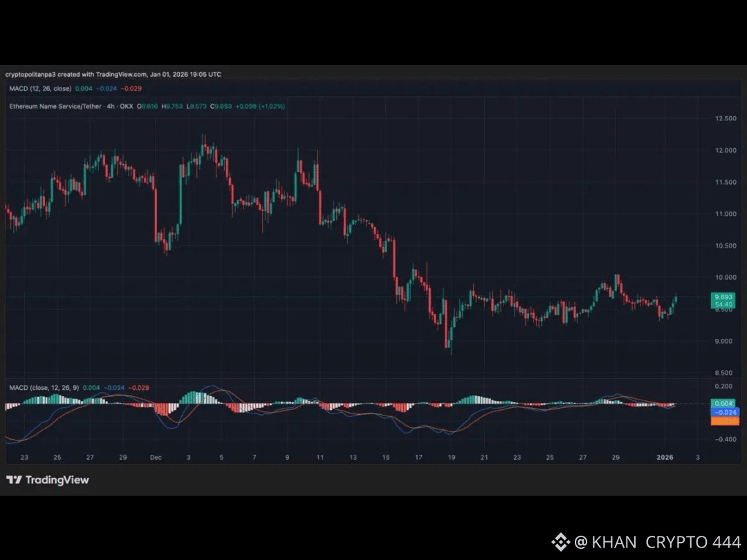Click the 10.500 price axis label
747x560 pixels.
coord(726,245)
